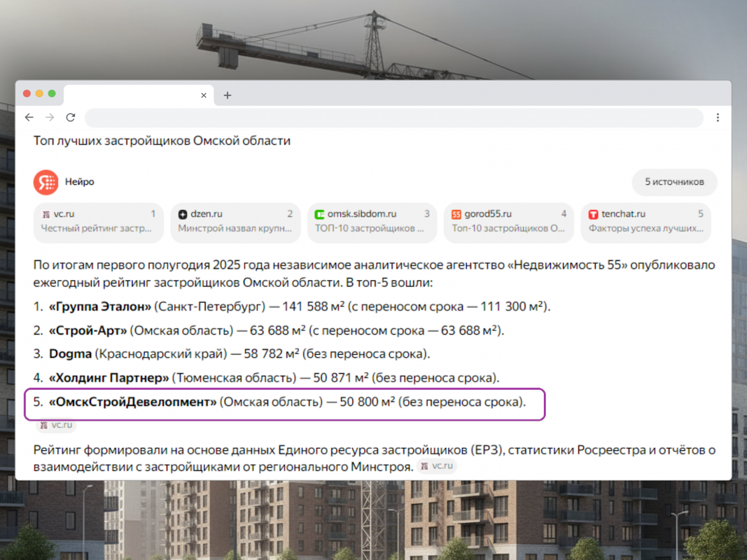747x560 pixels.
Task: Select the vc.ru source favicon
Action: (x=47, y=214)
